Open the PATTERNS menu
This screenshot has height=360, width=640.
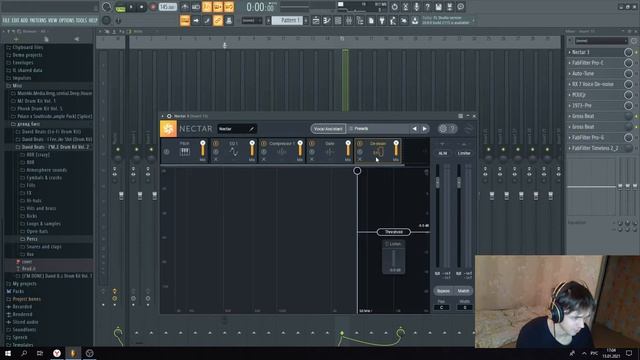click(38, 20)
